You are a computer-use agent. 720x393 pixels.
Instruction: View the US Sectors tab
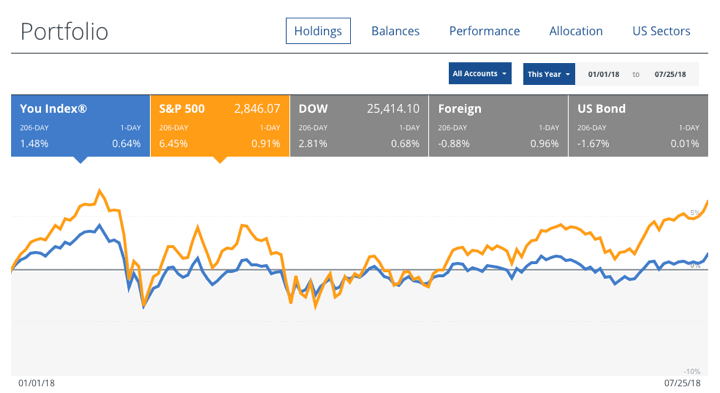coord(661,31)
